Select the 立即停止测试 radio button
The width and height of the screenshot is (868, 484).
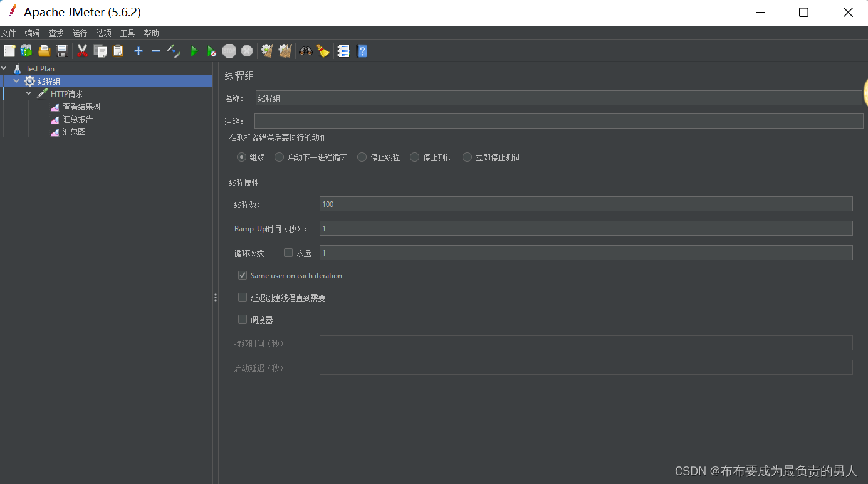[467, 157]
